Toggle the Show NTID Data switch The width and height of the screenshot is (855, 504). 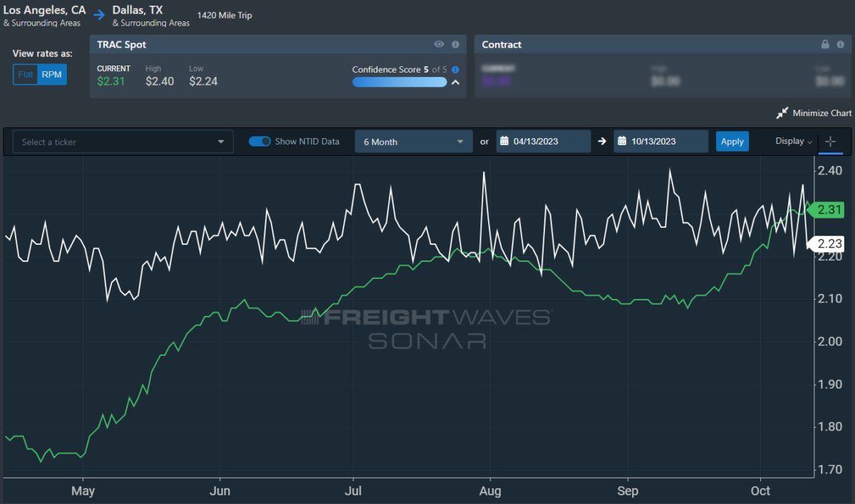[x=260, y=141]
